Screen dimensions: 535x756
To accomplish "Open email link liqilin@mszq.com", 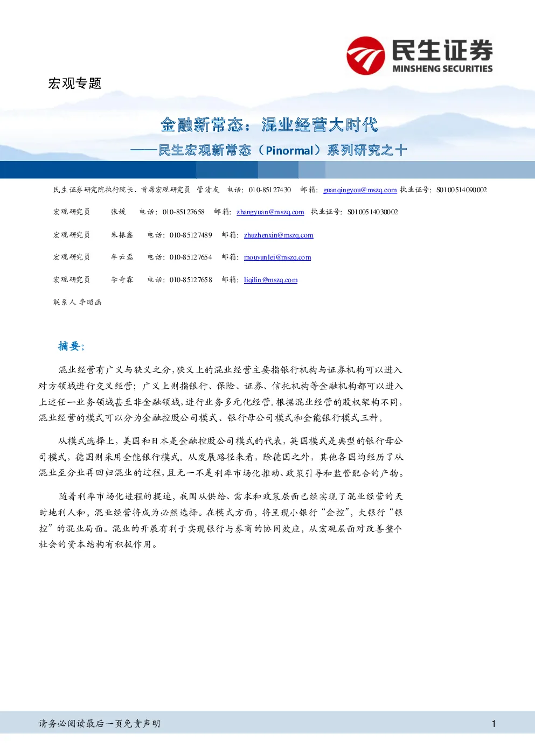I will click(270, 280).
